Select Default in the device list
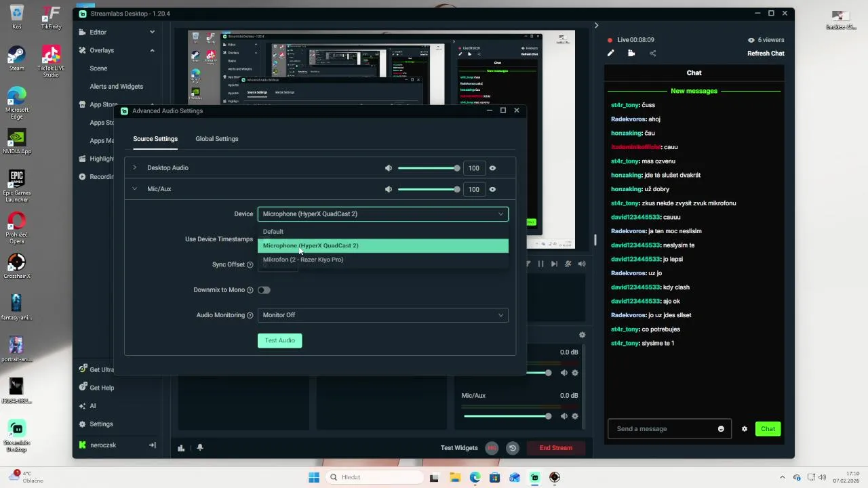The height and width of the screenshot is (488, 868). [x=382, y=232]
